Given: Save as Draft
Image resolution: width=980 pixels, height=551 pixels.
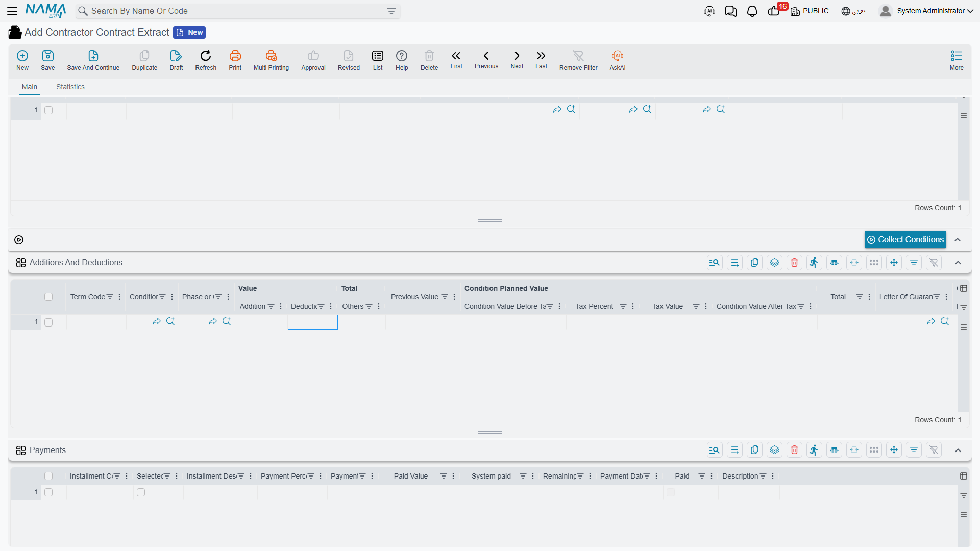Looking at the screenshot, I should 176,60.
